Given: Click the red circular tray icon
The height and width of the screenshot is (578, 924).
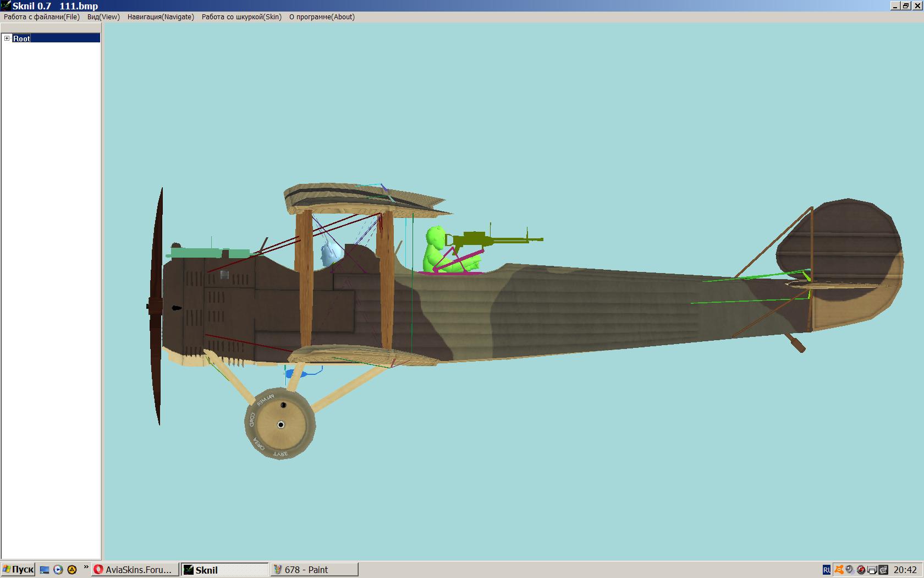Looking at the screenshot, I should pyautogui.click(x=861, y=570).
